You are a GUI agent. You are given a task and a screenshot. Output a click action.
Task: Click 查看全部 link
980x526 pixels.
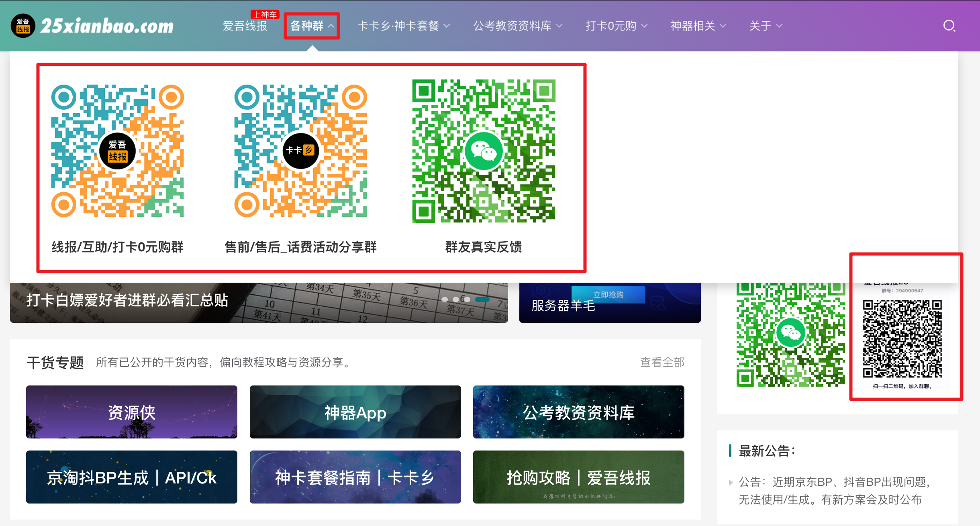pos(662,362)
